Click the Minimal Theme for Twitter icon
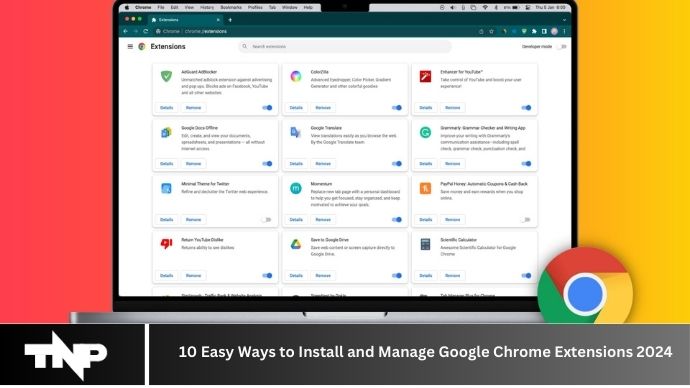 coord(166,188)
